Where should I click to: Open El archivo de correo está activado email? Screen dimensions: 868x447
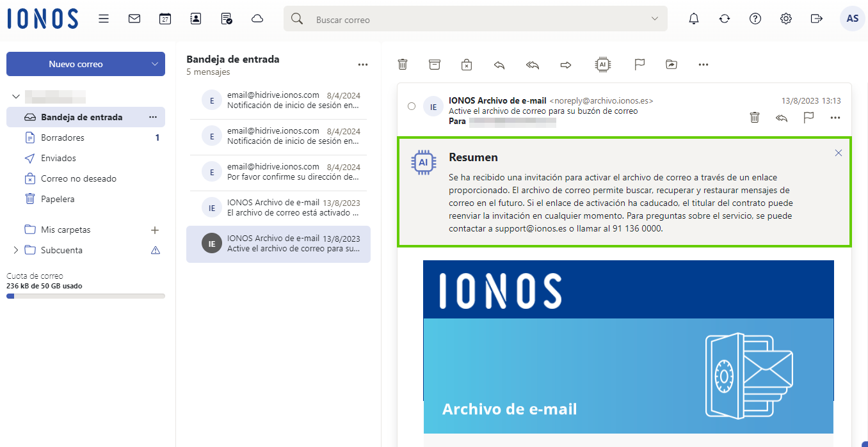(278, 207)
